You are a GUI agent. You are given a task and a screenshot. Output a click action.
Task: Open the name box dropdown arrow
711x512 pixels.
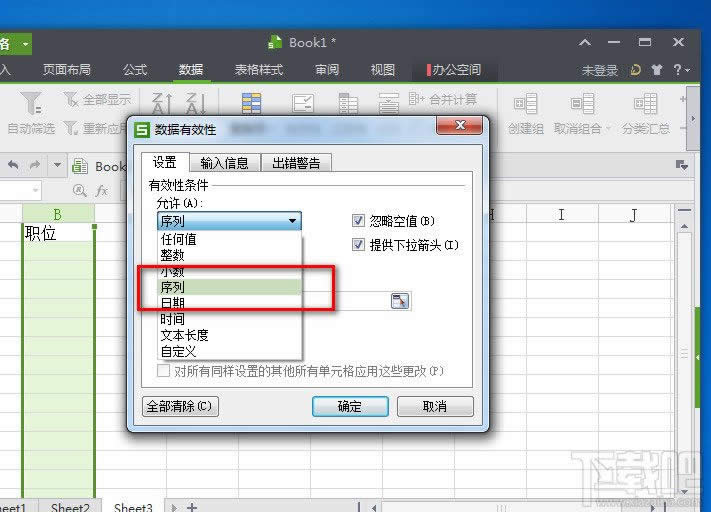pos(35,190)
